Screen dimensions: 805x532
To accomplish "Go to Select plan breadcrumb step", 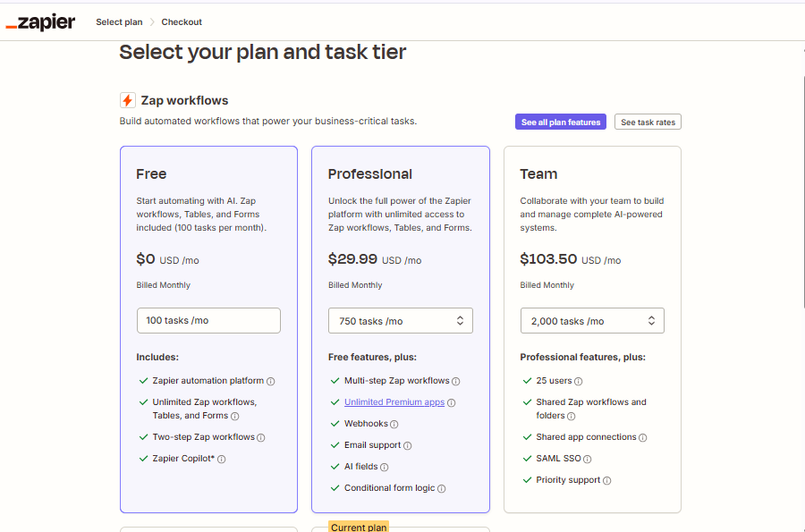I will pos(119,22).
